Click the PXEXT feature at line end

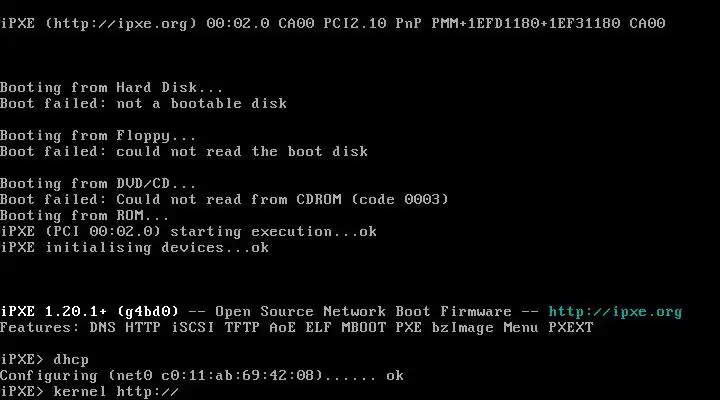coord(571,327)
